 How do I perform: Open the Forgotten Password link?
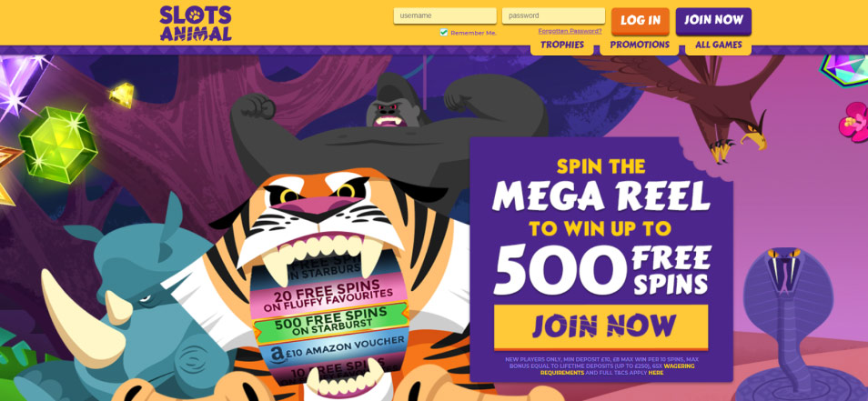(x=570, y=31)
